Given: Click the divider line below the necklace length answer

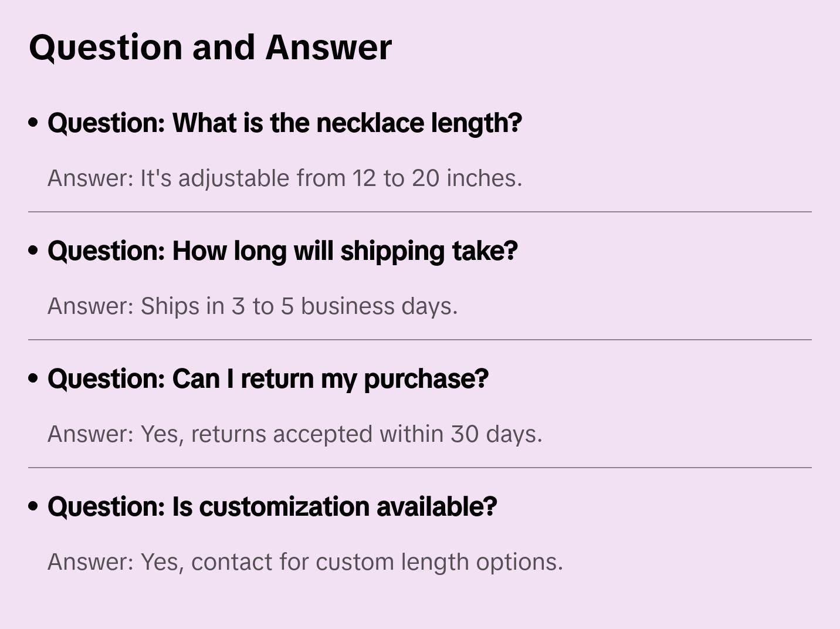Looking at the screenshot, I should pyautogui.click(x=419, y=212).
